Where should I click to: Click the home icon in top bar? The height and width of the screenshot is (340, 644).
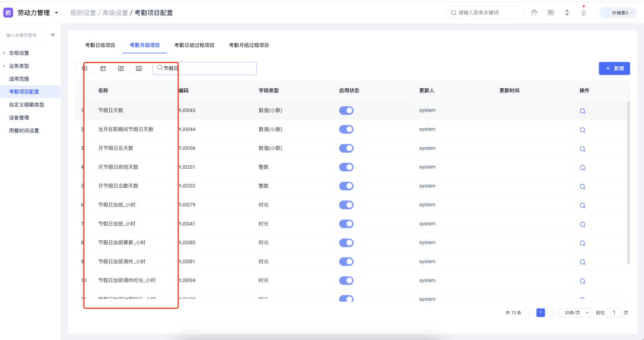(534, 13)
